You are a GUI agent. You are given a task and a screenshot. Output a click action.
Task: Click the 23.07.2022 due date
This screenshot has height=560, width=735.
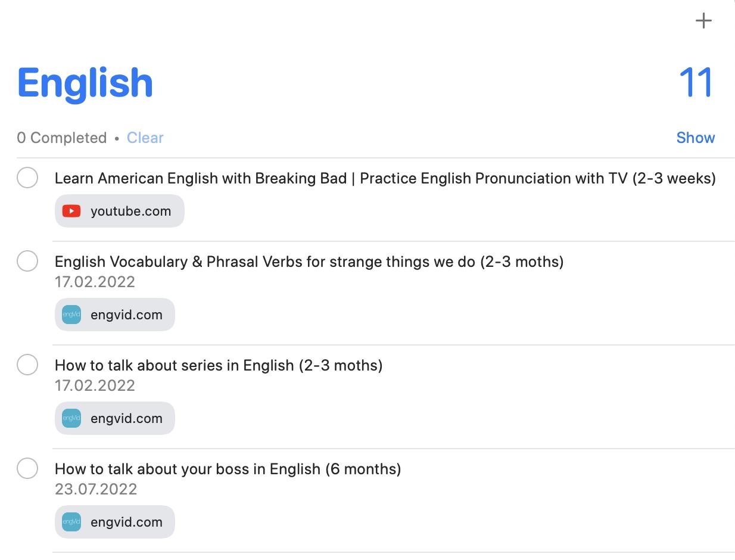coord(96,489)
